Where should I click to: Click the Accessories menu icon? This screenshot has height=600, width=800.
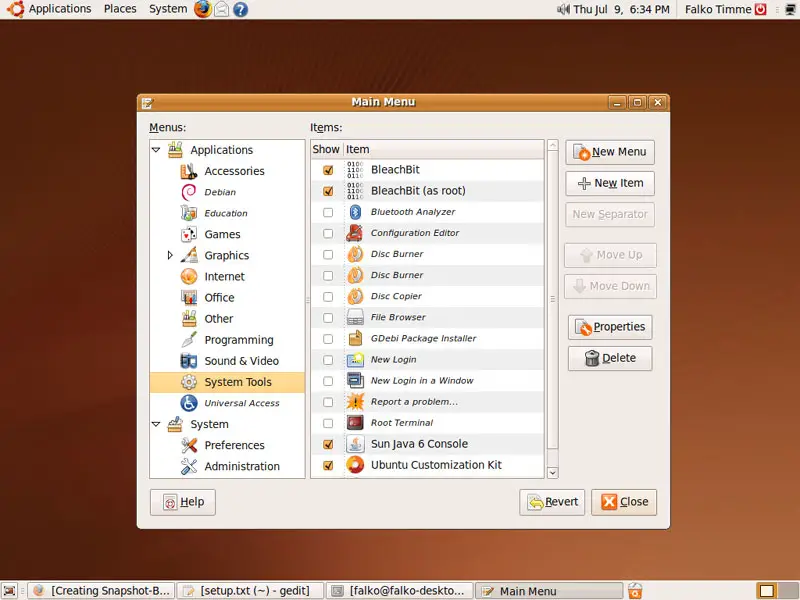click(189, 171)
